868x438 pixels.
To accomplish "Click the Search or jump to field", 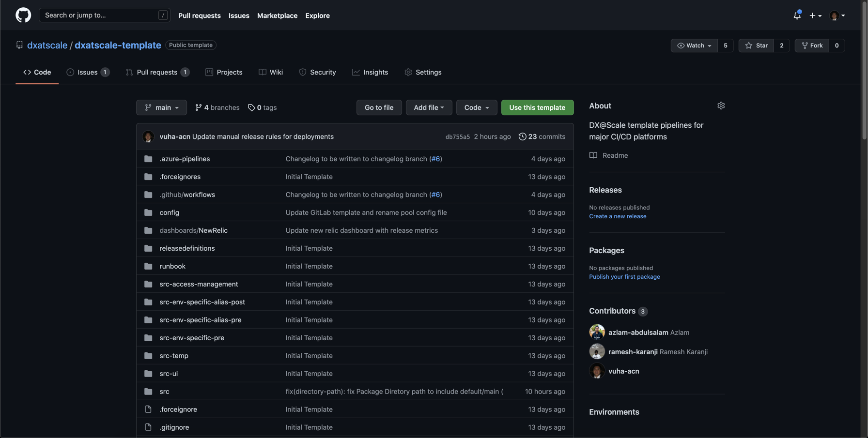I will 105,15.
